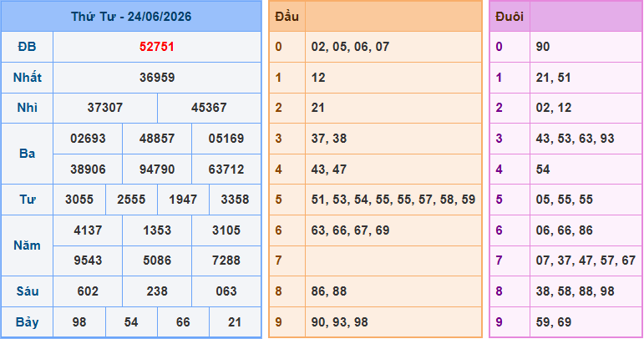The width and height of the screenshot is (644, 339).
Task: Select Đuôi row 5 values "05, 55, 55"
Action: (565, 200)
